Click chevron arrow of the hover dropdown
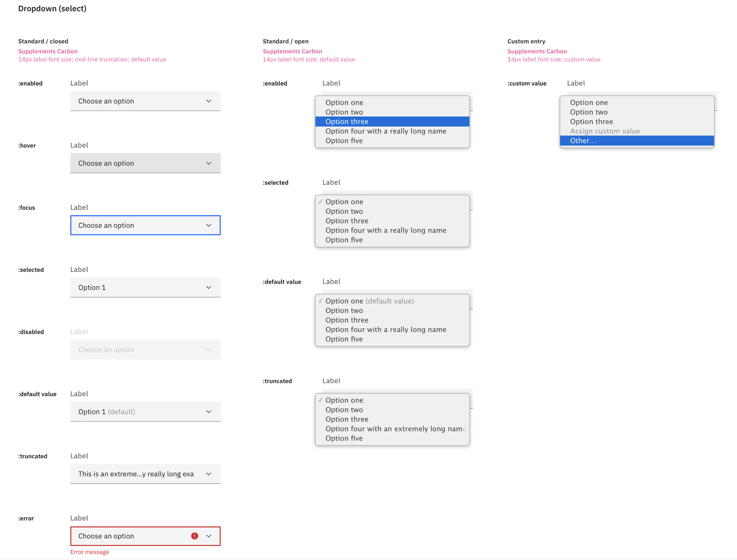The image size is (737, 560). pos(208,163)
